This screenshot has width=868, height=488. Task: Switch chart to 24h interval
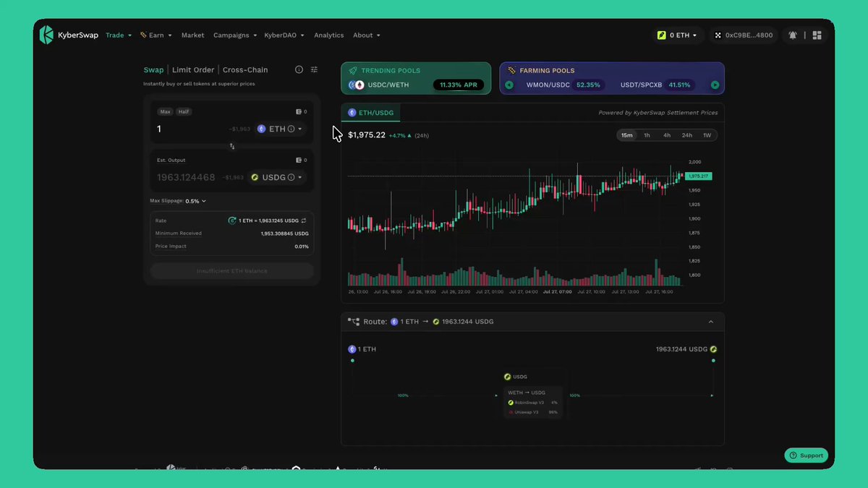pyautogui.click(x=687, y=135)
